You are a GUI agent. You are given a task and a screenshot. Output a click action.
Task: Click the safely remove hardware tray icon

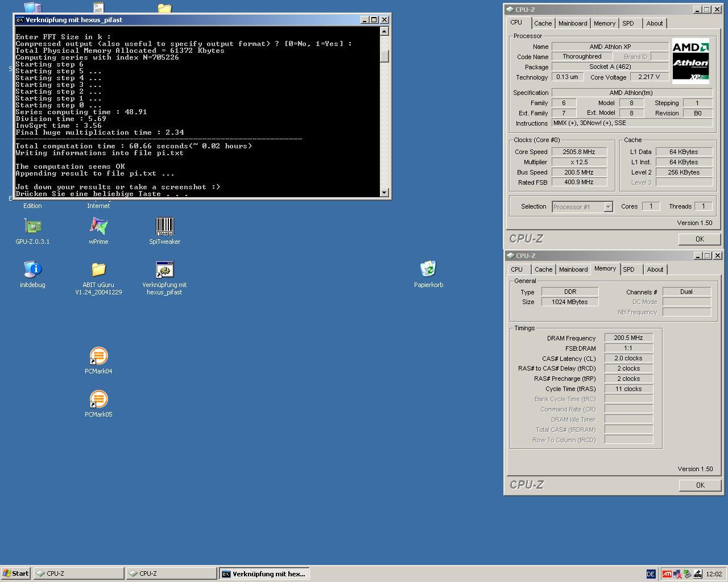687,574
